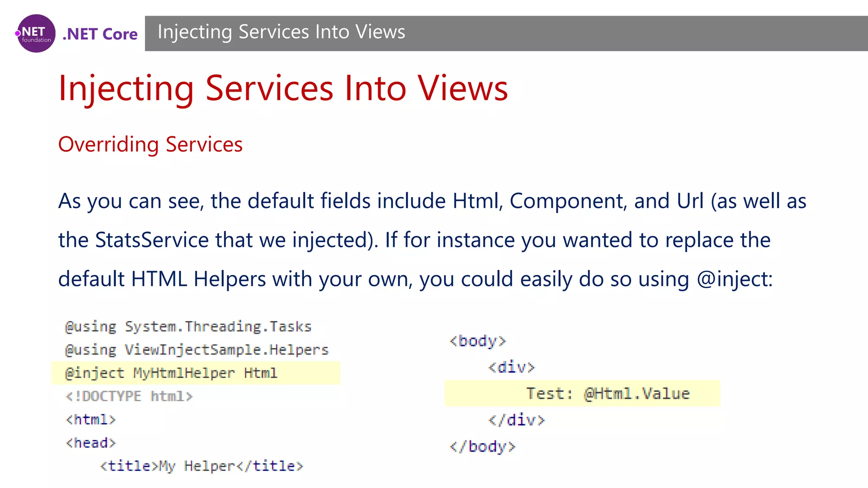Viewport: 868px width, 488px height.
Task: Click the line starting 'the StatsService that we injected'
Action: tap(414, 240)
